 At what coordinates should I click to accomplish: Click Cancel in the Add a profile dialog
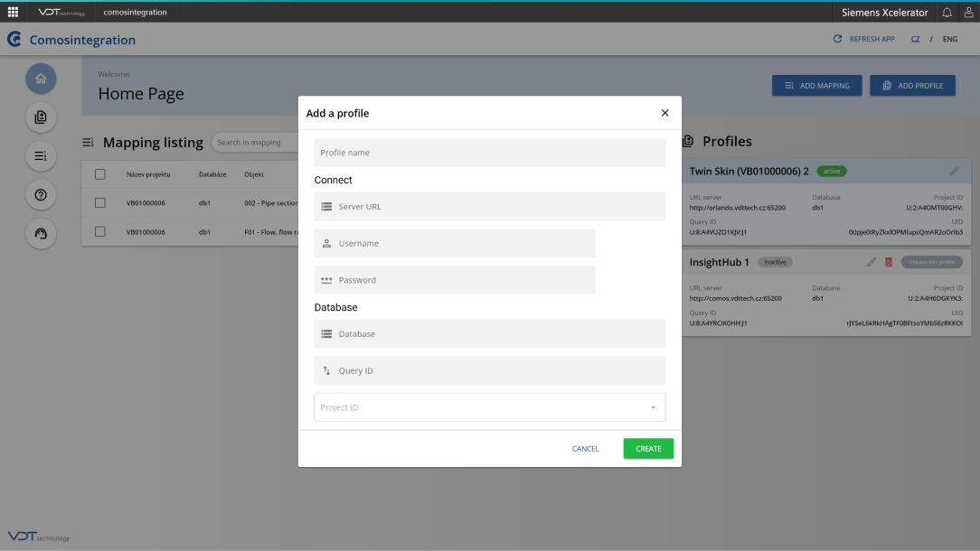(585, 449)
